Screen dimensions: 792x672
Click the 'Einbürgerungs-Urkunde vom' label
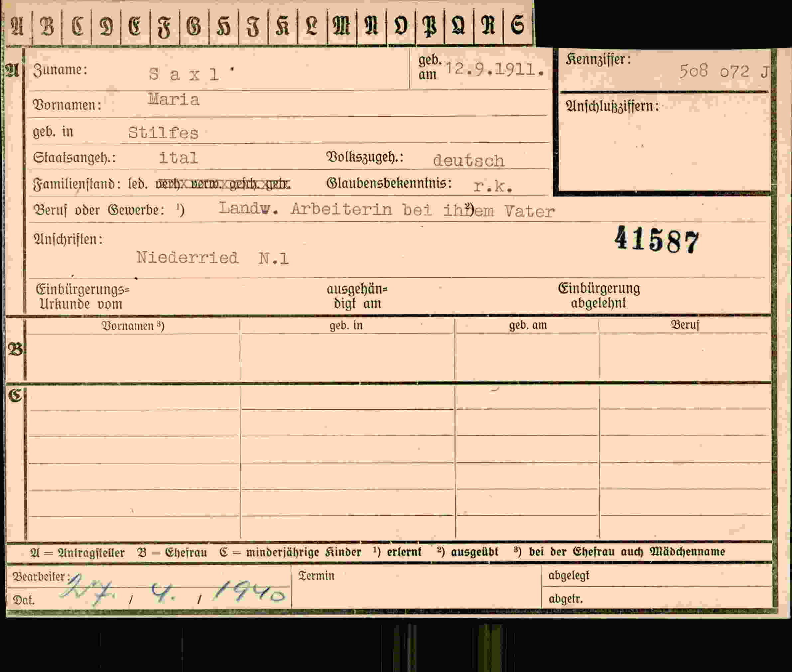click(82, 296)
